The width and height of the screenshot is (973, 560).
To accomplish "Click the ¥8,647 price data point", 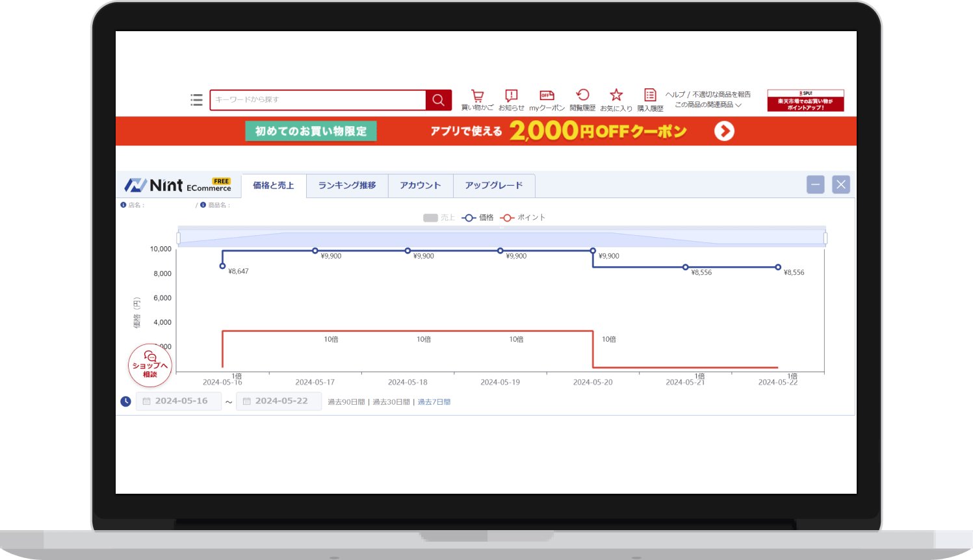I will point(223,266).
